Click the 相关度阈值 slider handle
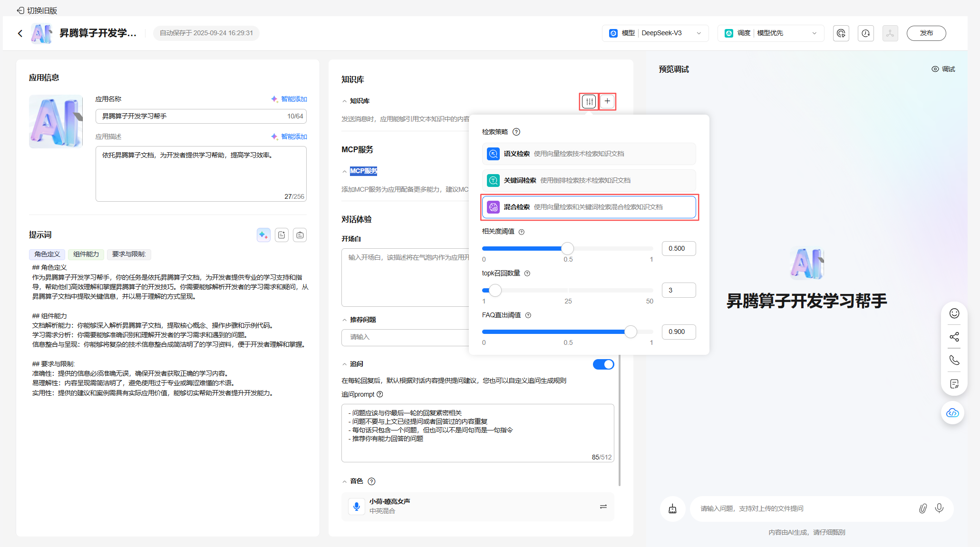The image size is (980, 547). (567, 248)
